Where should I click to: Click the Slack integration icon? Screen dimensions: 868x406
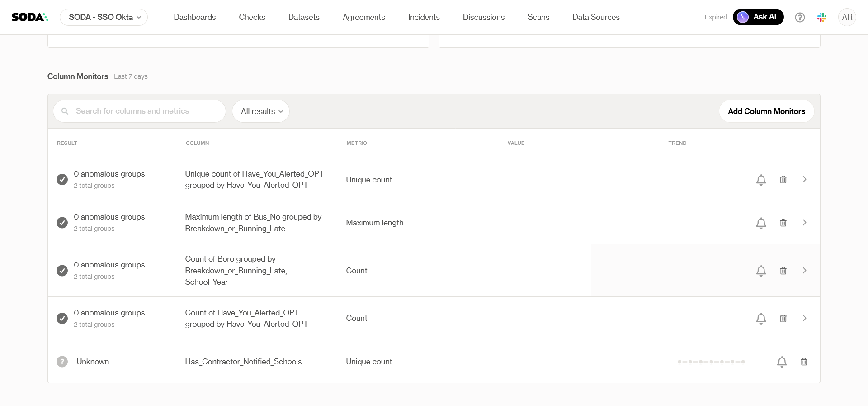[x=822, y=17]
